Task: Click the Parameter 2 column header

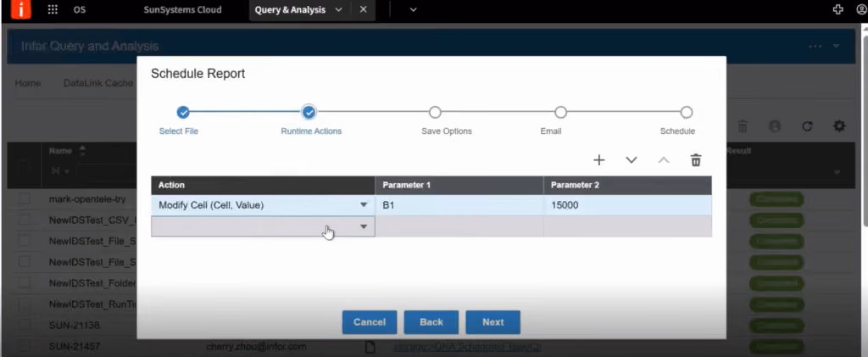Action: pyautogui.click(x=628, y=185)
